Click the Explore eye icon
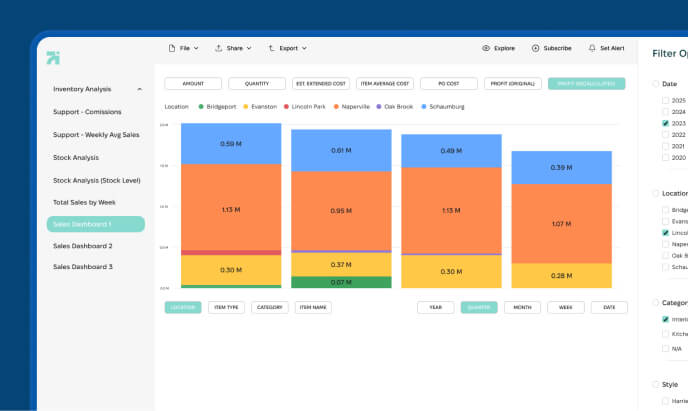This screenshot has height=411, width=688. pos(486,48)
